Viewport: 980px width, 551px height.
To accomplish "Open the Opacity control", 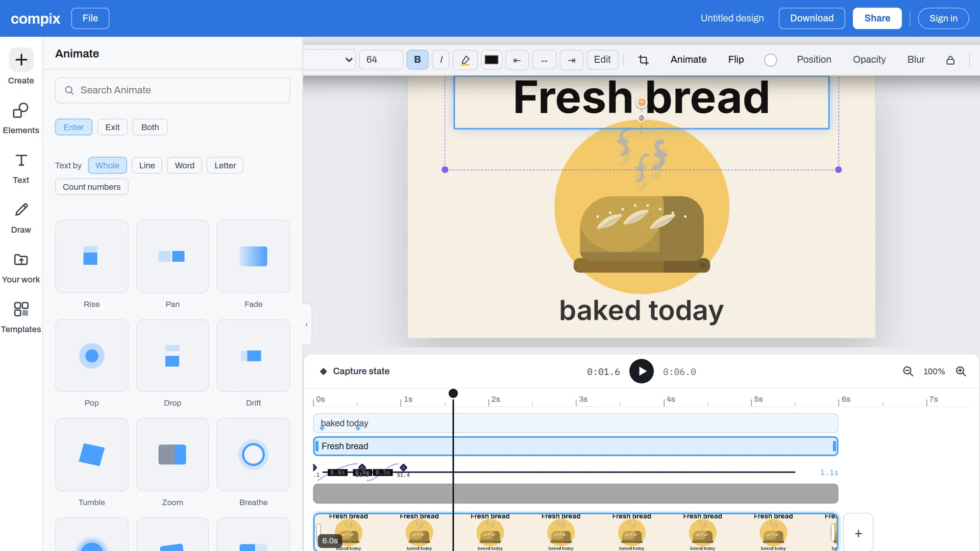I will [869, 60].
